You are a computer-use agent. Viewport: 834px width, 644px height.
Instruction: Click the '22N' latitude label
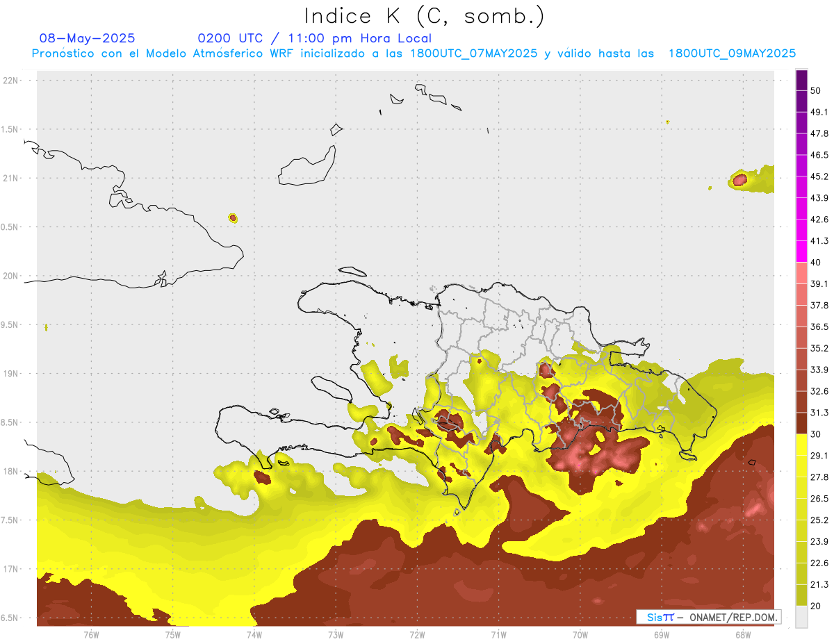pos(11,80)
